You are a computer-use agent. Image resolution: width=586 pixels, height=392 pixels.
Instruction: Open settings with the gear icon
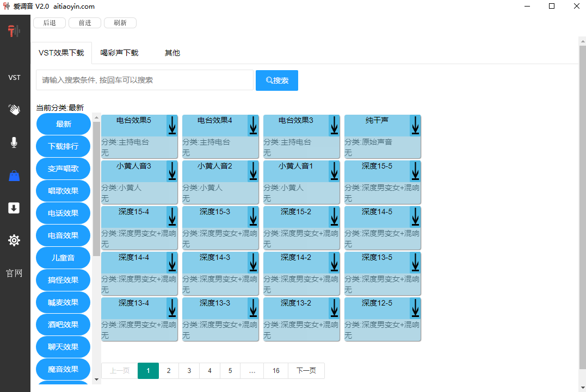[x=14, y=240]
